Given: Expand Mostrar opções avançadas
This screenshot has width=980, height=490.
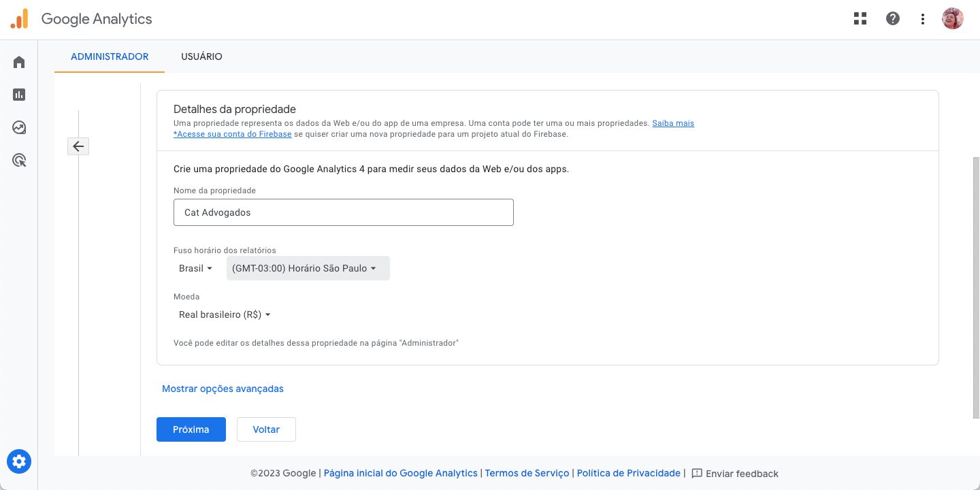Looking at the screenshot, I should (223, 389).
